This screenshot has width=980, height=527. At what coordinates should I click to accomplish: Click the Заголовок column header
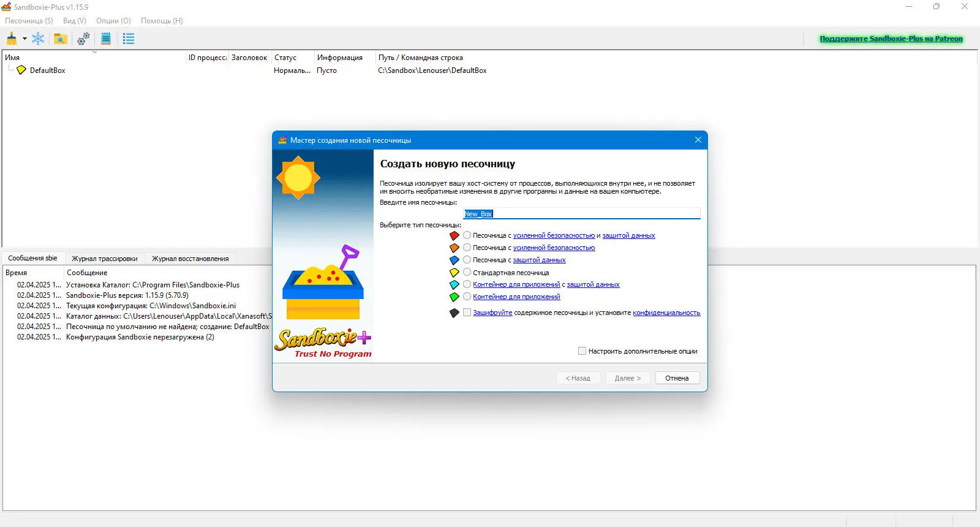[249, 58]
